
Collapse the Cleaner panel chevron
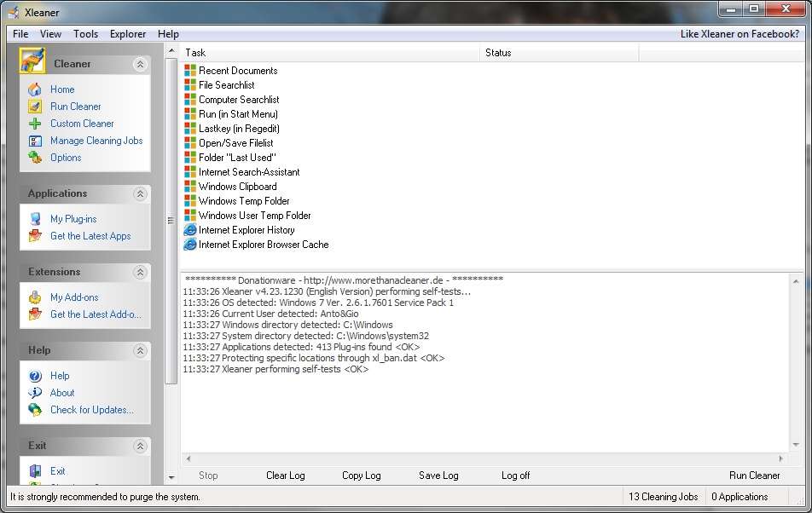tap(140, 64)
